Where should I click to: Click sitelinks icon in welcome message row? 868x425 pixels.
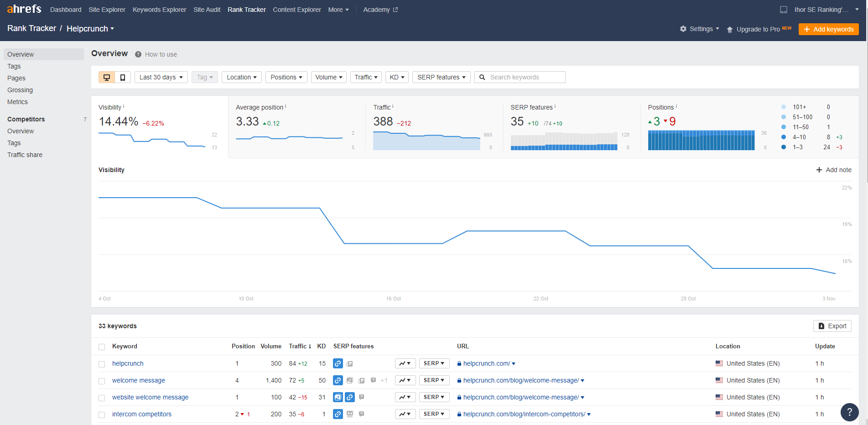pos(338,380)
